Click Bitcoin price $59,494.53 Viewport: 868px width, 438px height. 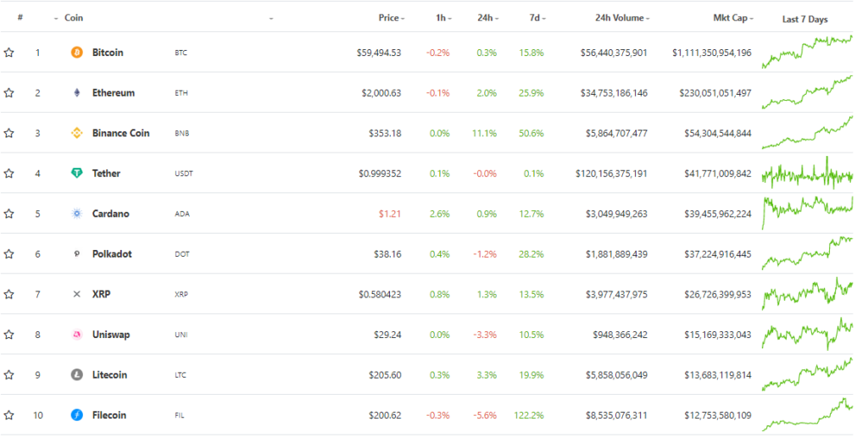click(379, 53)
